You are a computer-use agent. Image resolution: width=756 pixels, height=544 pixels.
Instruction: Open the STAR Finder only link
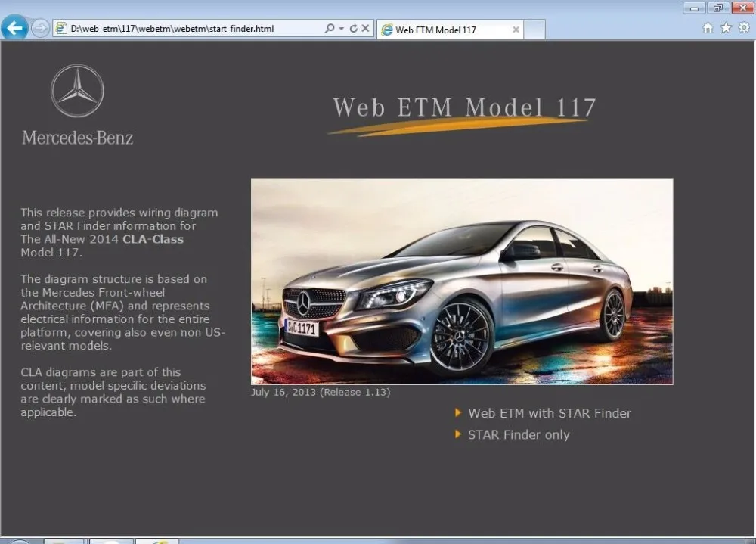pyautogui.click(x=519, y=435)
